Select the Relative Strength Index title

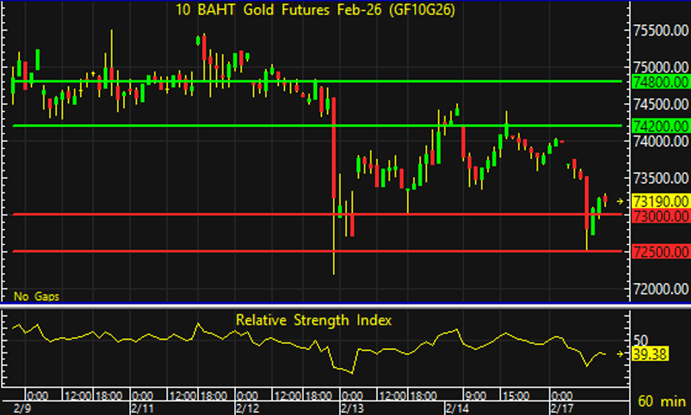(x=313, y=320)
